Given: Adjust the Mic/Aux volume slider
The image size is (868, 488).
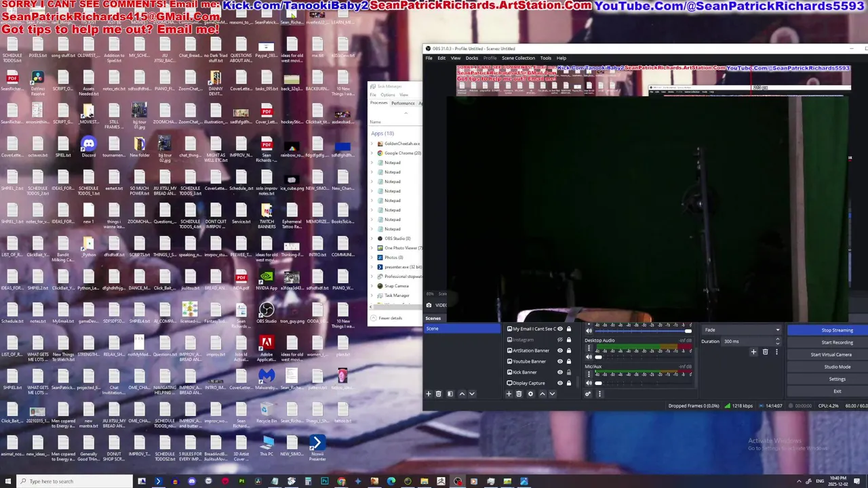Looking at the screenshot, I should [x=644, y=383].
